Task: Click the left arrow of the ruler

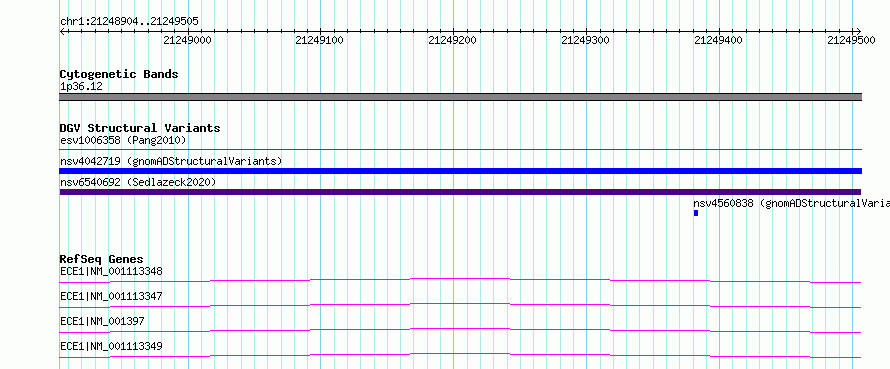Action: point(63,31)
